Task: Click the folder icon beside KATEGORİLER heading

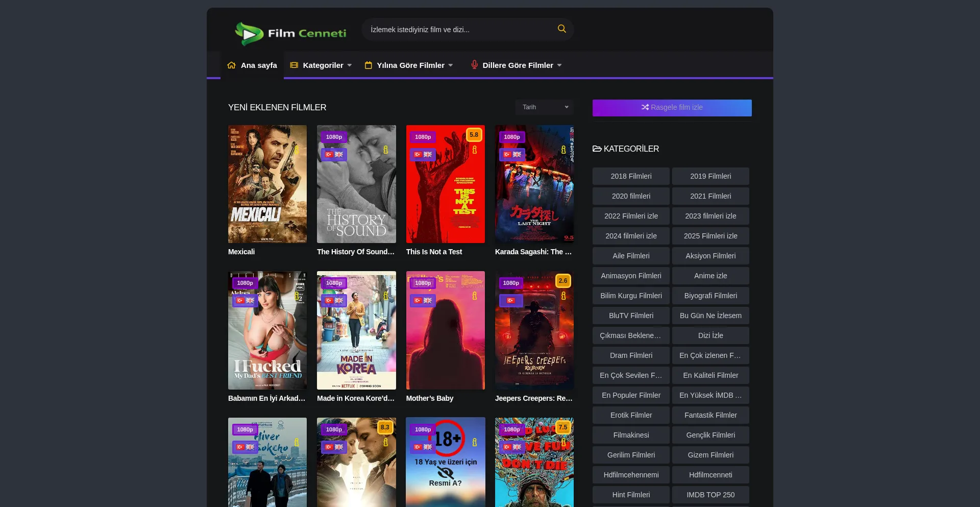Action: [597, 149]
